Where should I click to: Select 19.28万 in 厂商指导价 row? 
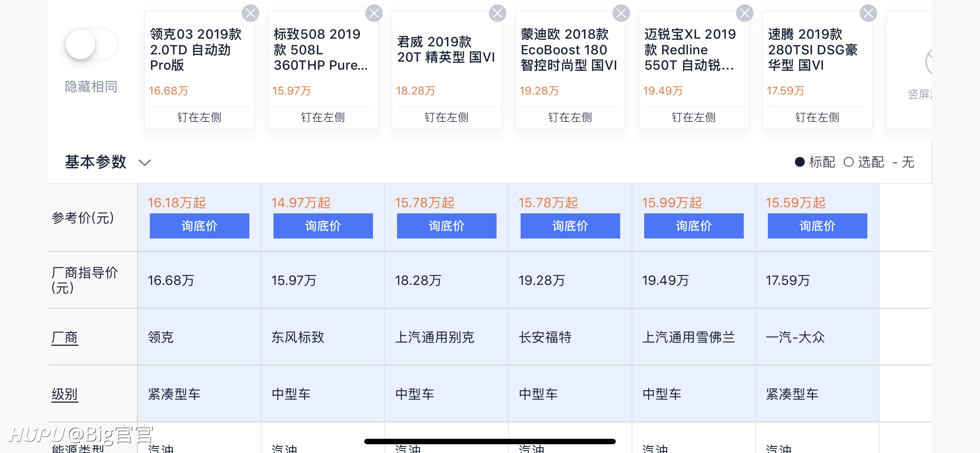point(542,280)
